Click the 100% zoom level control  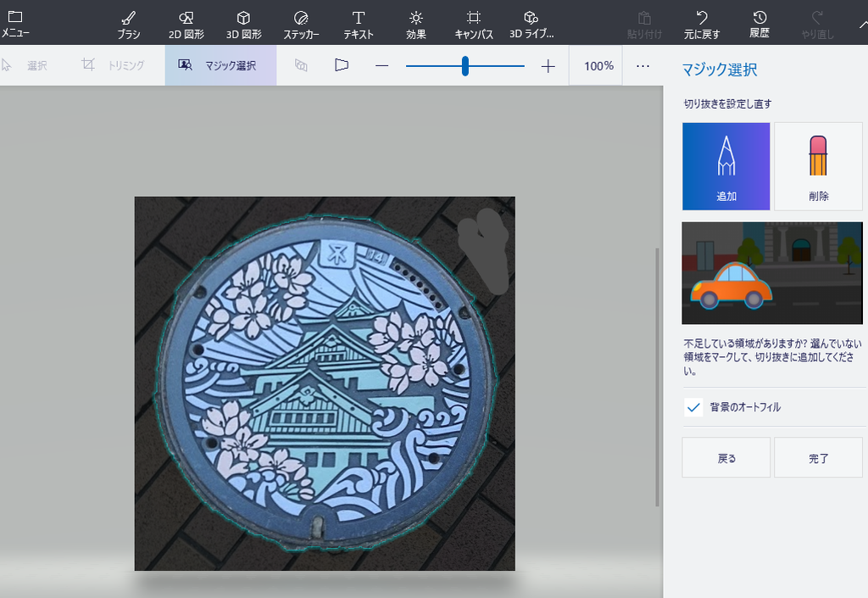tap(596, 64)
